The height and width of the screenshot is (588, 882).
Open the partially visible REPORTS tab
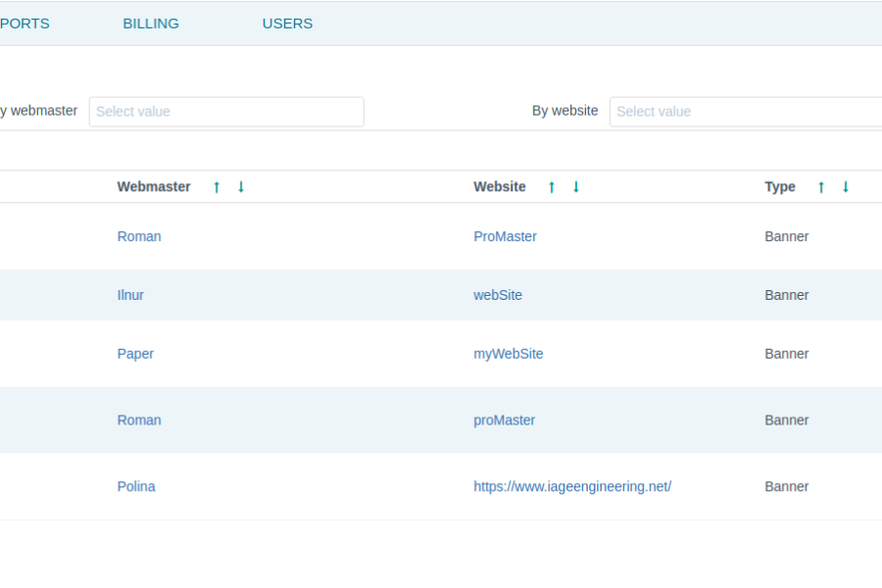click(24, 24)
